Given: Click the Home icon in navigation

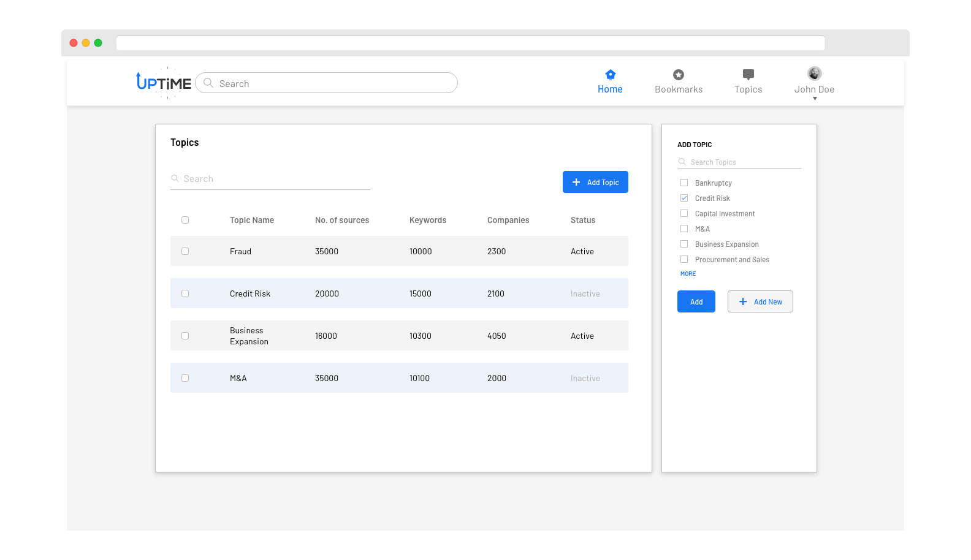Looking at the screenshot, I should [610, 75].
